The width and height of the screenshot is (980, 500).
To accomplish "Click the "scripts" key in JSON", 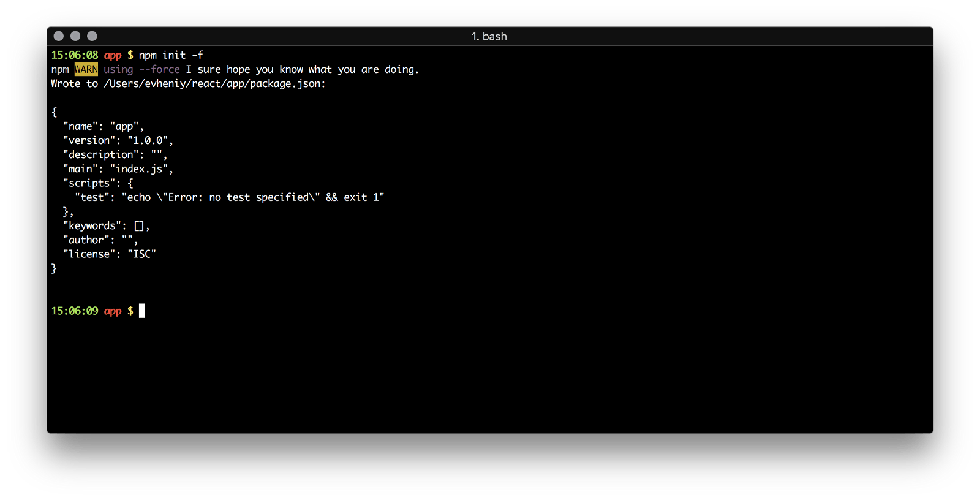I will (89, 183).
